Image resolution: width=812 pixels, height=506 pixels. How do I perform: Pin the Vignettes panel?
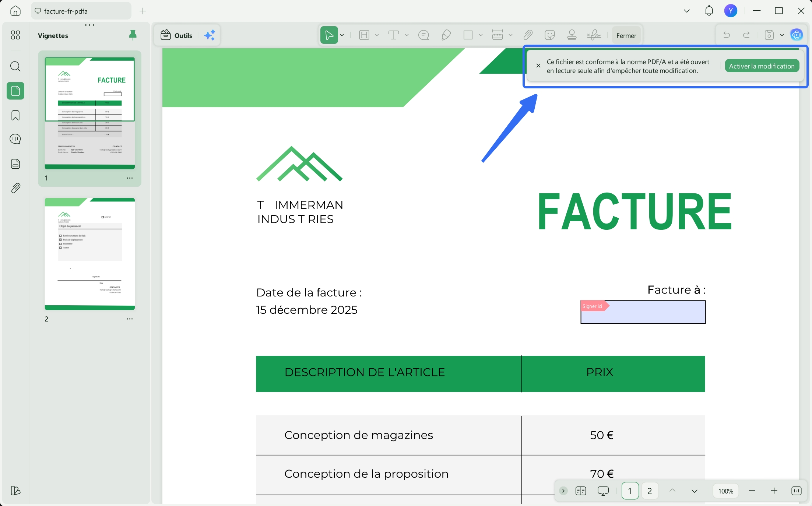tap(133, 35)
